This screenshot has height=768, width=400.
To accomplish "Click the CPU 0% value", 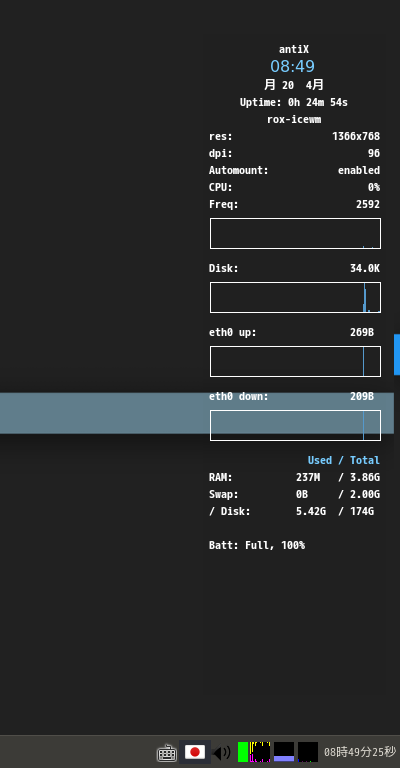I will pos(374,188).
